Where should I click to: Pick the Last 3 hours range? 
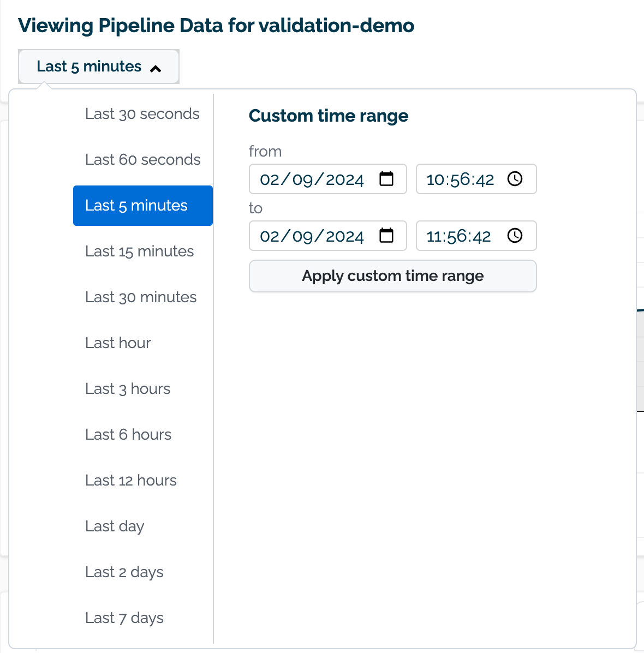[x=128, y=389]
